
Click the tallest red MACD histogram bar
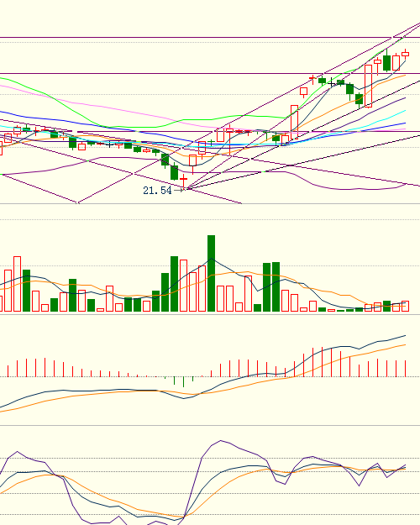[x=323, y=362]
